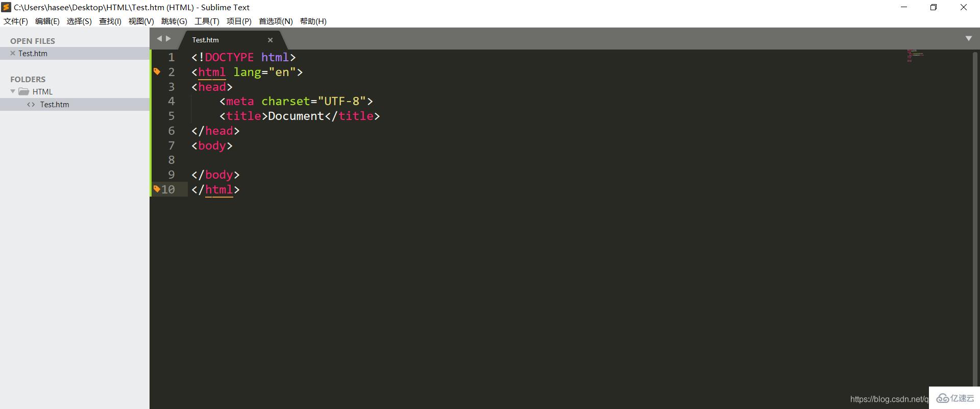The image size is (980, 409).
Task: Click the bookmark marker on line 2
Action: (x=157, y=71)
